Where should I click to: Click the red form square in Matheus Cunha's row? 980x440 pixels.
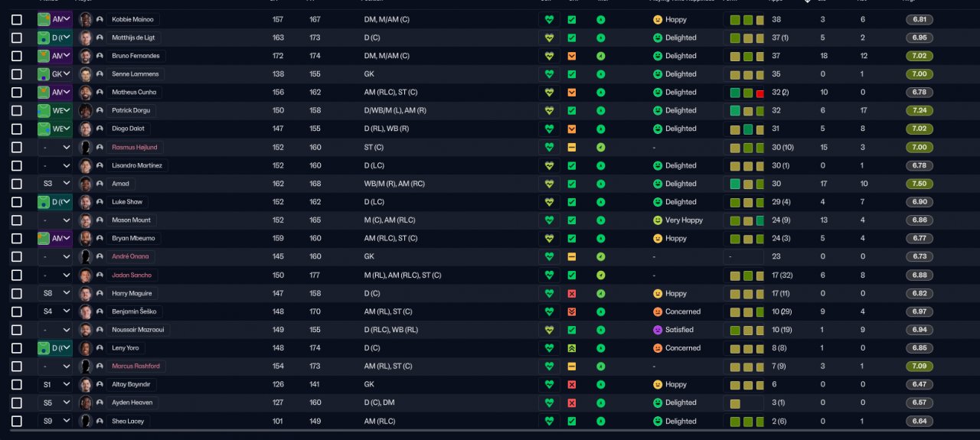(759, 93)
